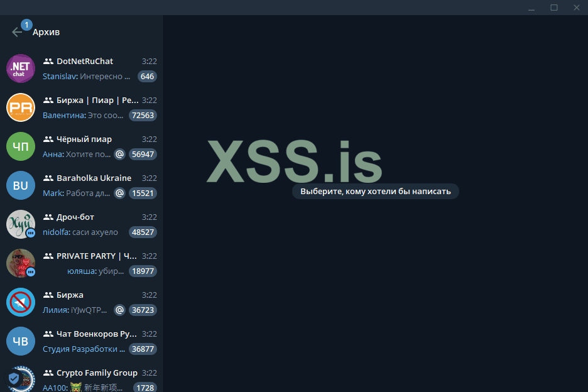Click group icon next to Baraholka Ukraine

pyautogui.click(x=48, y=178)
